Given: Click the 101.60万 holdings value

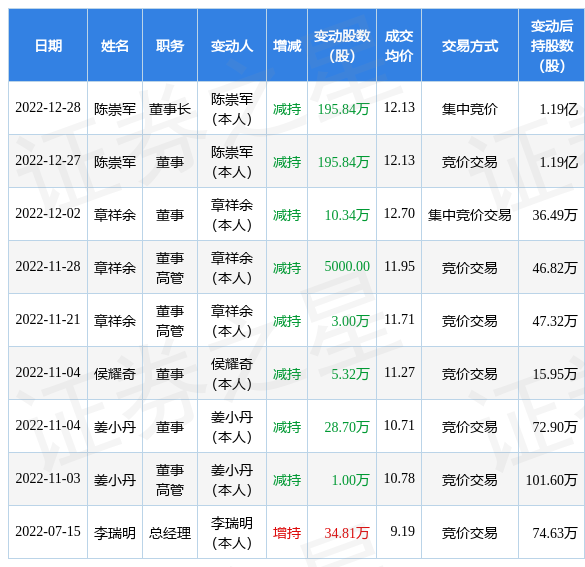Looking at the screenshot, I should (551, 480).
